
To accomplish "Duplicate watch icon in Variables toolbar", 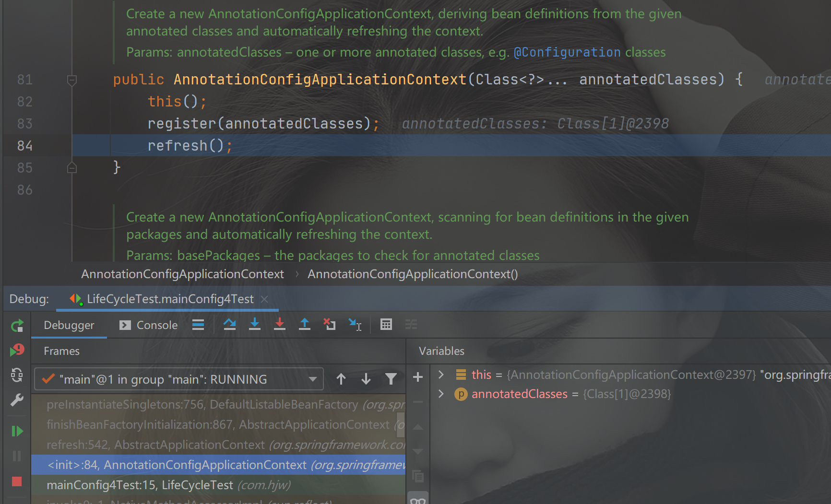I will click(418, 476).
